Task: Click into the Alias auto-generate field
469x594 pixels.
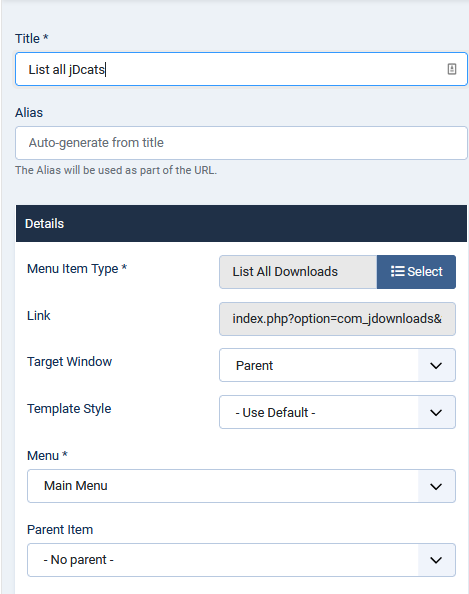Action: pyautogui.click(x=241, y=143)
